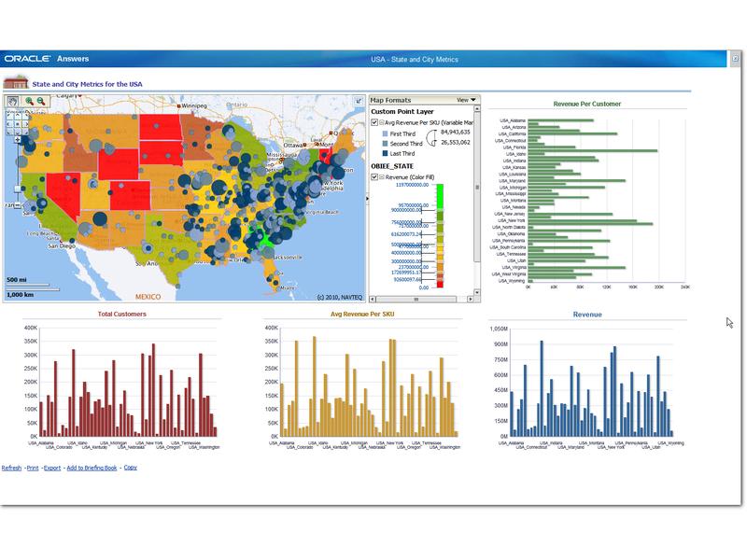
Task: Click the map zoom slider handle
Action: pos(18,189)
